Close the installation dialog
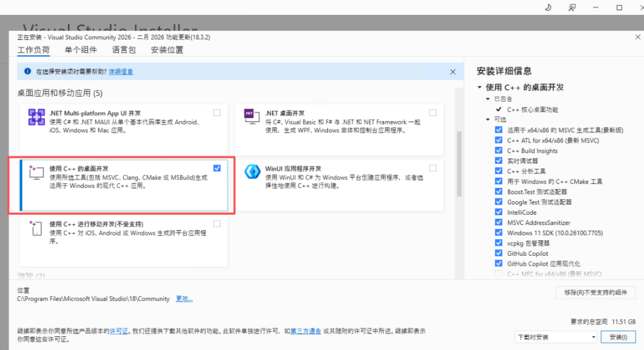644x350 pixels. point(638,37)
